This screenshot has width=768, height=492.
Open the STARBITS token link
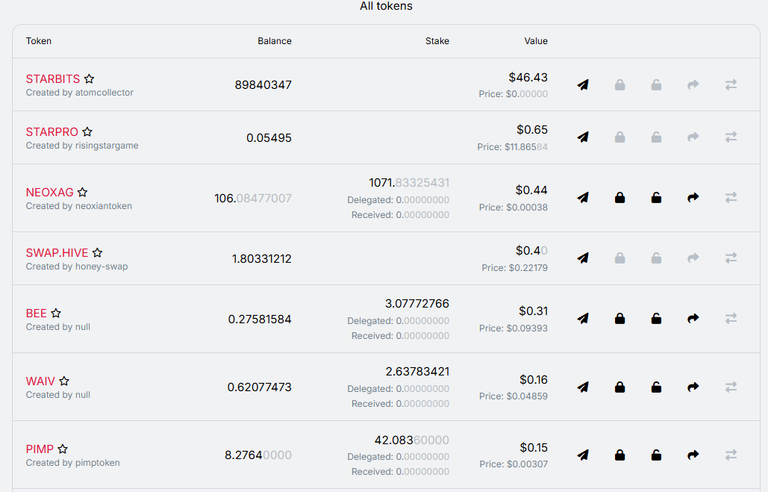tap(53, 79)
